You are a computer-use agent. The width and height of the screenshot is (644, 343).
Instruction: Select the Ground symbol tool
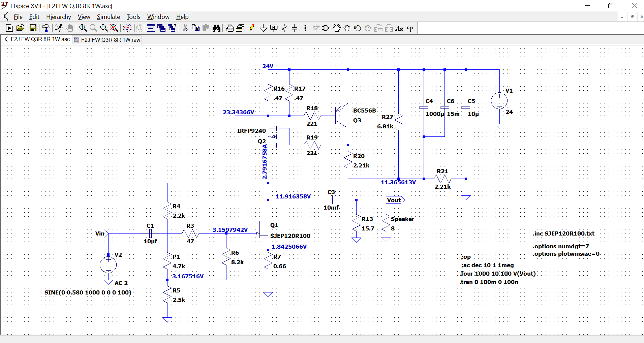pyautogui.click(x=264, y=28)
